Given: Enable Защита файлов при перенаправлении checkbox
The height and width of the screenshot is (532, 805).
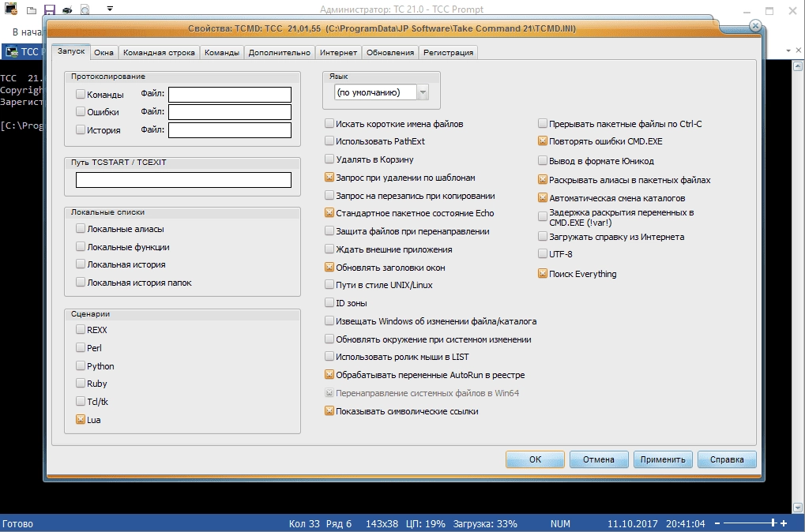Looking at the screenshot, I should [x=329, y=231].
